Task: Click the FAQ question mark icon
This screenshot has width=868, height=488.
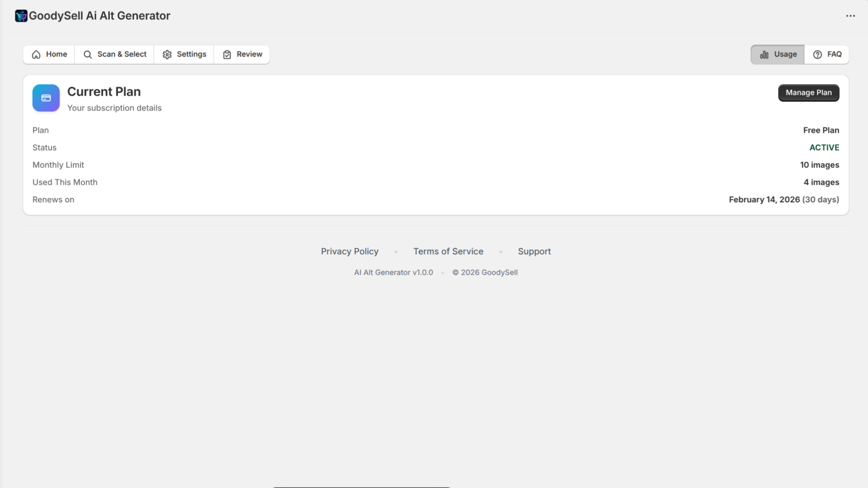Action: click(x=818, y=54)
